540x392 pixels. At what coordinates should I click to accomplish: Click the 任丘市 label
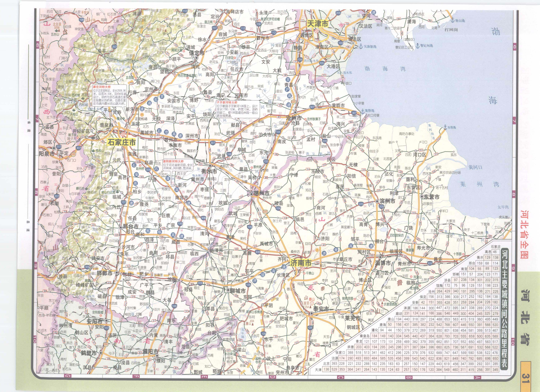click(x=237, y=69)
